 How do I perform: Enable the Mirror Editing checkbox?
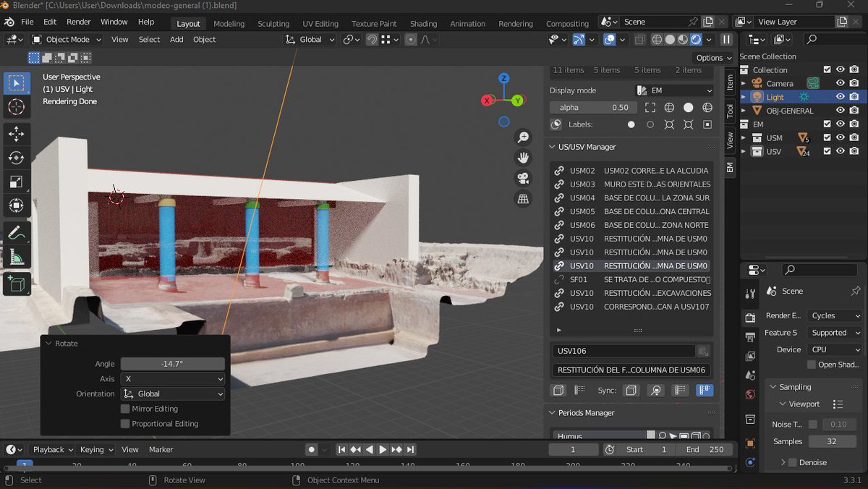(125, 409)
